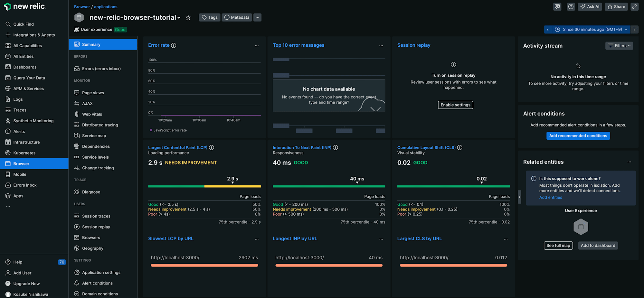Click Slowest LCP localhost:3000 URL row
Viewport: 644px width, 298px height.
click(204, 261)
